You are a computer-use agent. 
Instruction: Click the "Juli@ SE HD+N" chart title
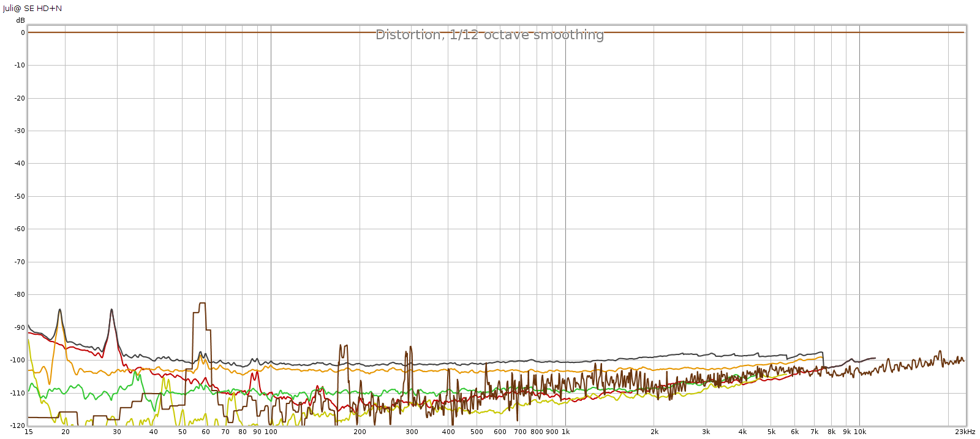[32, 9]
